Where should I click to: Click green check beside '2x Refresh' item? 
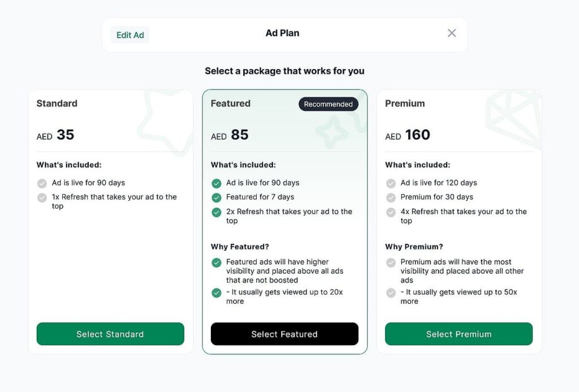click(x=217, y=212)
